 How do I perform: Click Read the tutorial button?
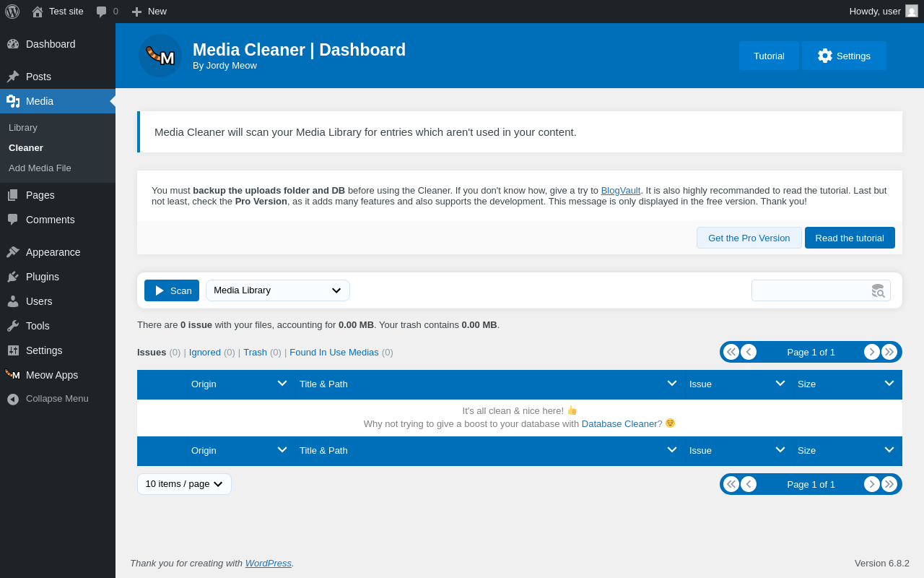[x=850, y=238]
